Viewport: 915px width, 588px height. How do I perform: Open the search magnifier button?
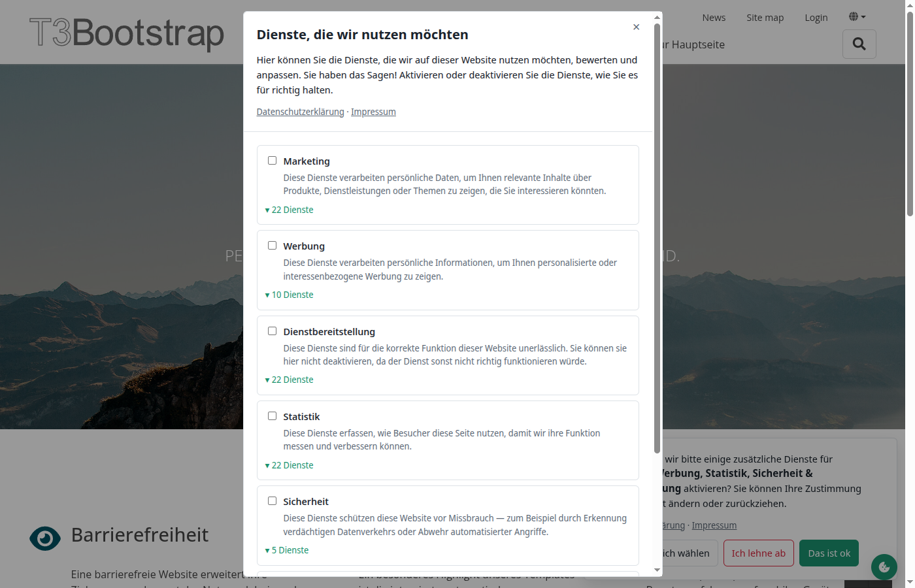pyautogui.click(x=859, y=44)
